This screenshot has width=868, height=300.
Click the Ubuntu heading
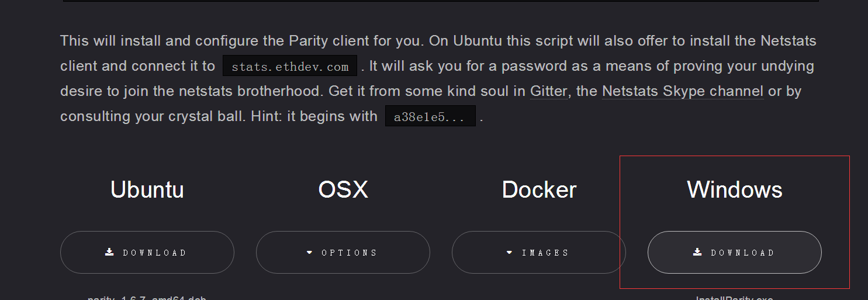147,189
